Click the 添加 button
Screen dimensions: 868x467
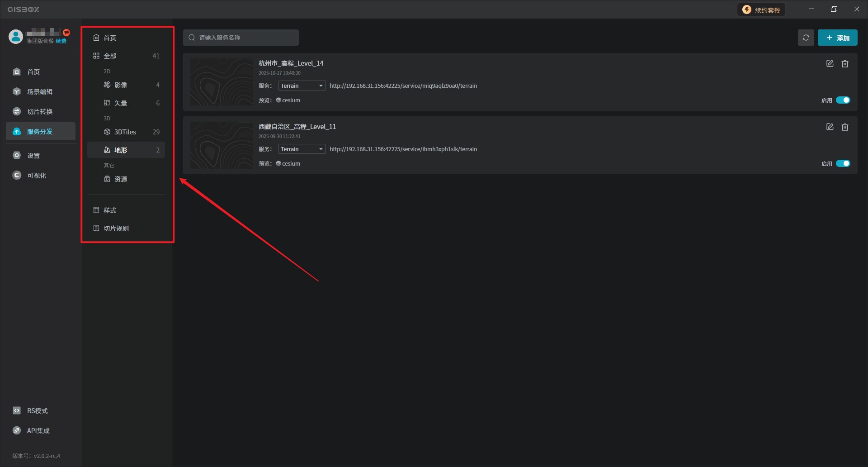point(837,38)
